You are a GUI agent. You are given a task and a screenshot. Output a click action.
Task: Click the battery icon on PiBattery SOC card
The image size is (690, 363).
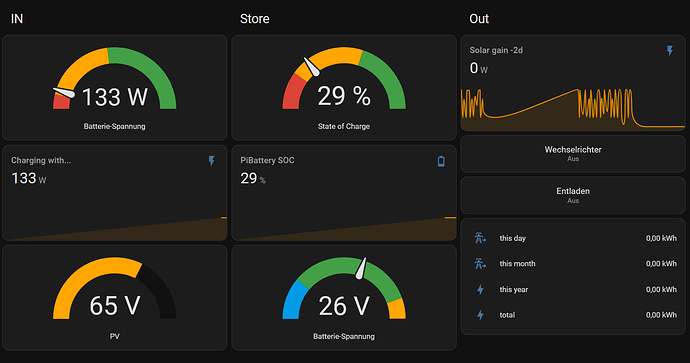[x=441, y=161]
